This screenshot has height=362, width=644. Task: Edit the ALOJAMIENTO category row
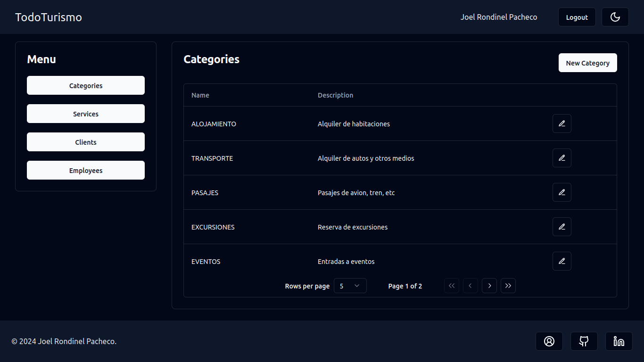[x=561, y=123]
